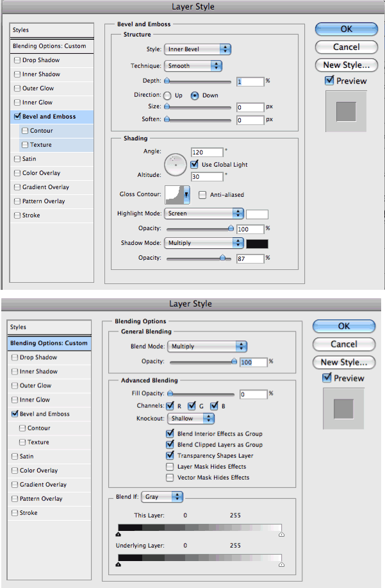Open Highlight Mode dropdown showing Screen
Screen dimensions: 385x588
coord(204,214)
